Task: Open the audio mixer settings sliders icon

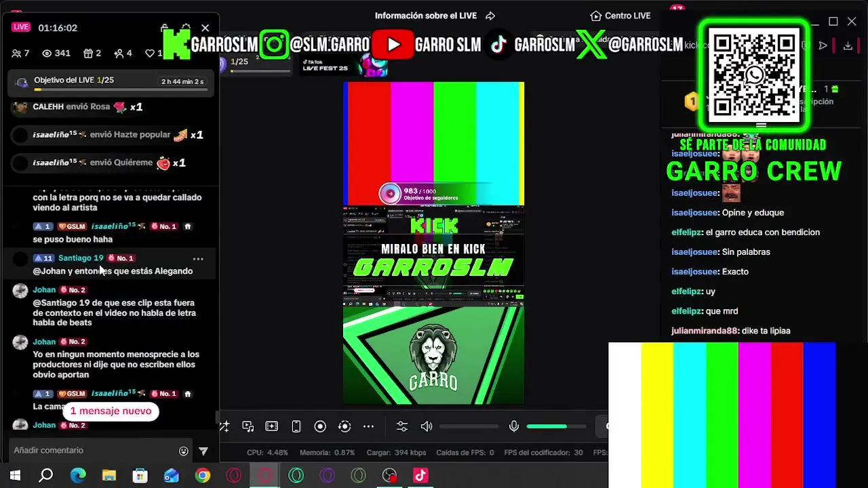Action: click(x=402, y=426)
